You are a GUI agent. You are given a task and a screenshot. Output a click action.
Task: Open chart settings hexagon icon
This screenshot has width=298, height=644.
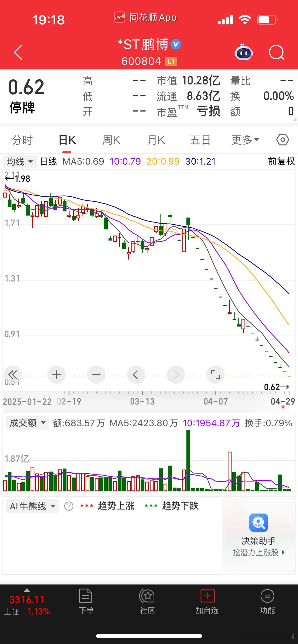click(283, 140)
